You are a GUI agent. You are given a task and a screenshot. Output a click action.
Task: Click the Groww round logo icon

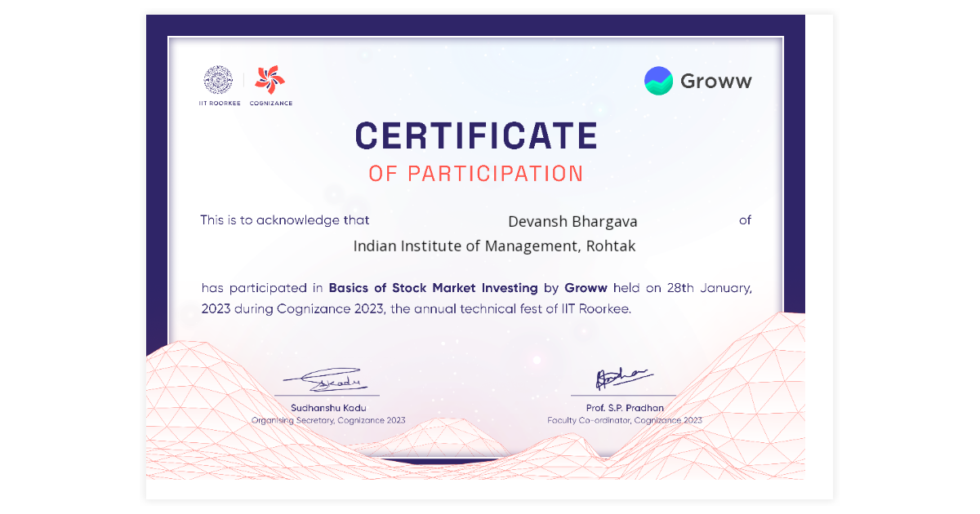pyautogui.click(x=658, y=81)
